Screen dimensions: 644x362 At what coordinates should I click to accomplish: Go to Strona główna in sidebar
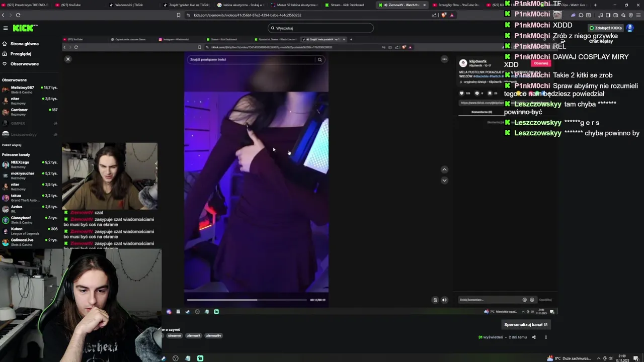point(24,44)
